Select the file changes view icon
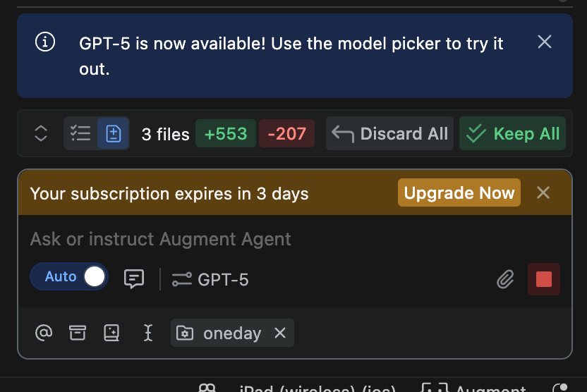This screenshot has height=392, width=587. (x=114, y=133)
